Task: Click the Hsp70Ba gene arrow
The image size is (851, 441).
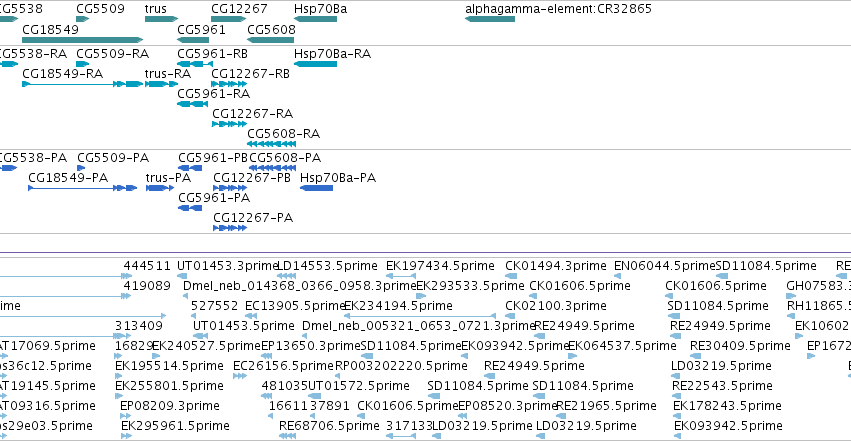Action: coord(315,19)
